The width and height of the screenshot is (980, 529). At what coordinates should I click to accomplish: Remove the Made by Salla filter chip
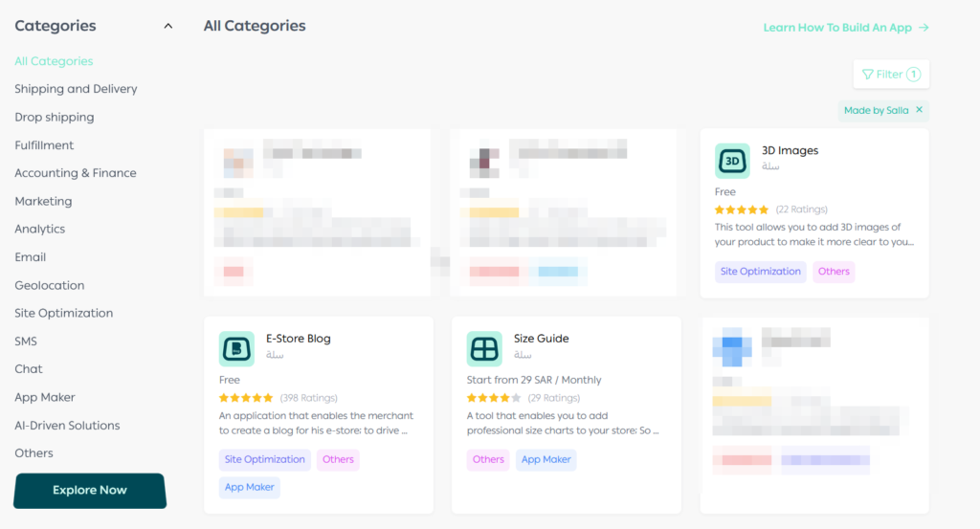(920, 110)
